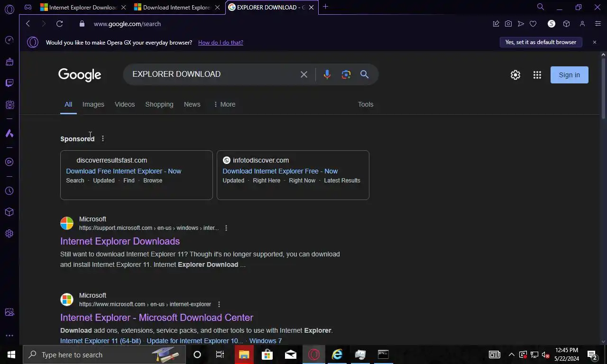Open Internet Explorer Downloads result
This screenshot has width=607, height=364.
(120, 241)
